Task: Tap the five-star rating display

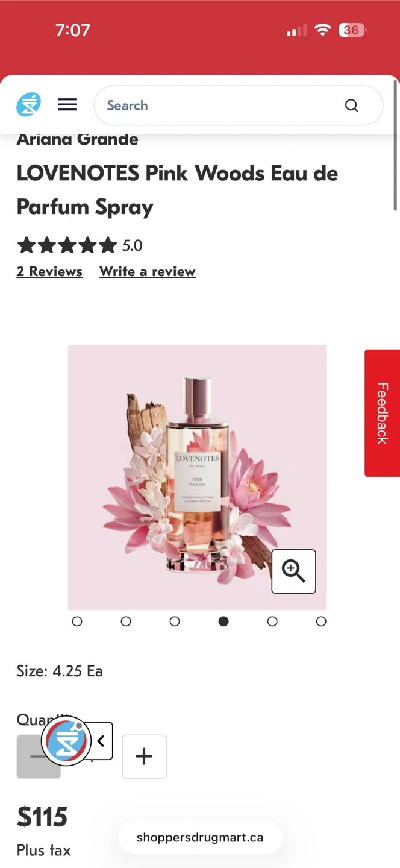Action: (x=67, y=245)
